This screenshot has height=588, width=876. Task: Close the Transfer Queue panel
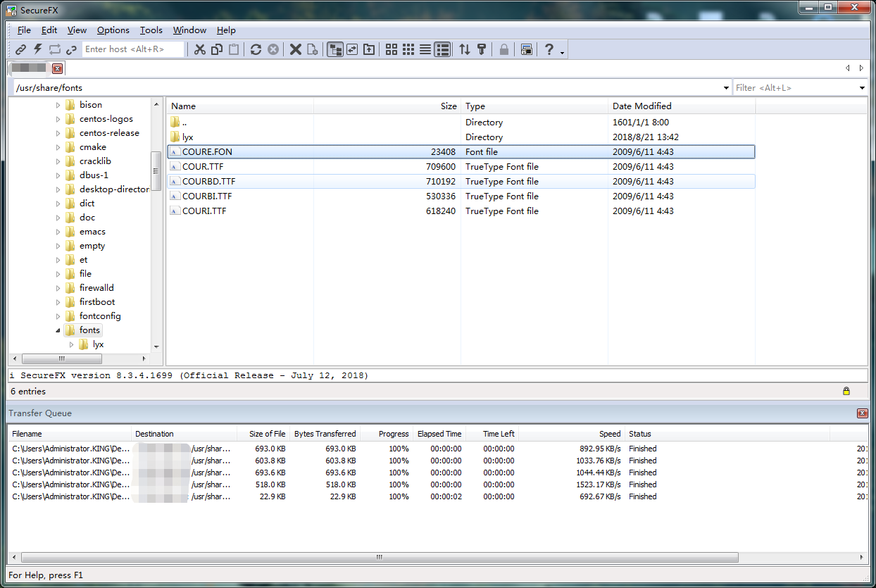[x=862, y=413]
